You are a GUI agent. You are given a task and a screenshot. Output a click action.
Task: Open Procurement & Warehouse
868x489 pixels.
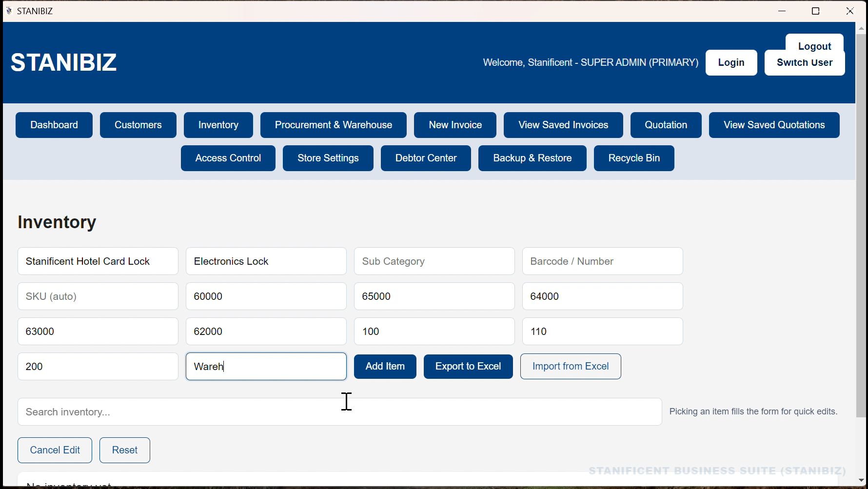point(334,125)
